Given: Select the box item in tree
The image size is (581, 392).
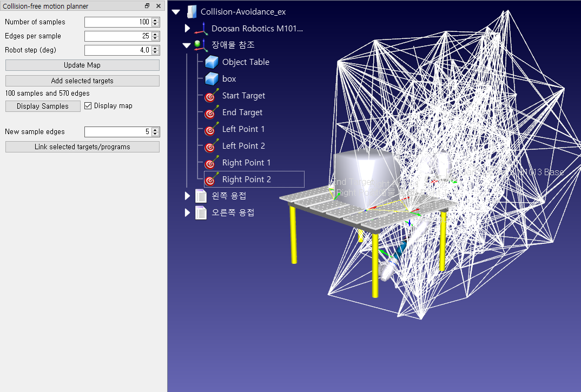Looking at the screenshot, I should [x=229, y=79].
